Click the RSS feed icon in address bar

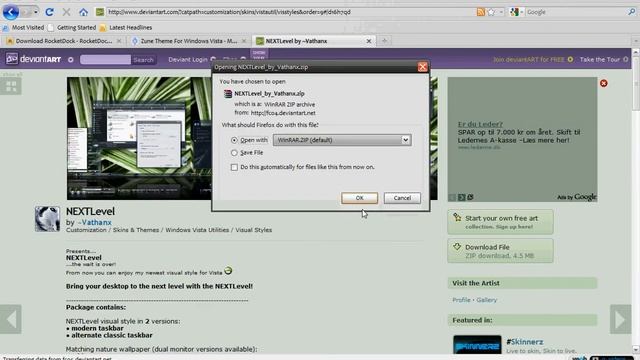click(481, 12)
